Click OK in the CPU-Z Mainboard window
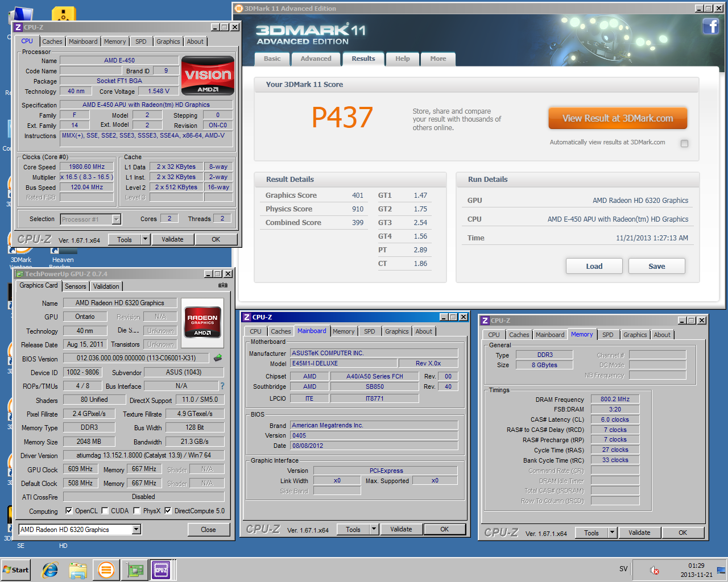 [x=445, y=529]
